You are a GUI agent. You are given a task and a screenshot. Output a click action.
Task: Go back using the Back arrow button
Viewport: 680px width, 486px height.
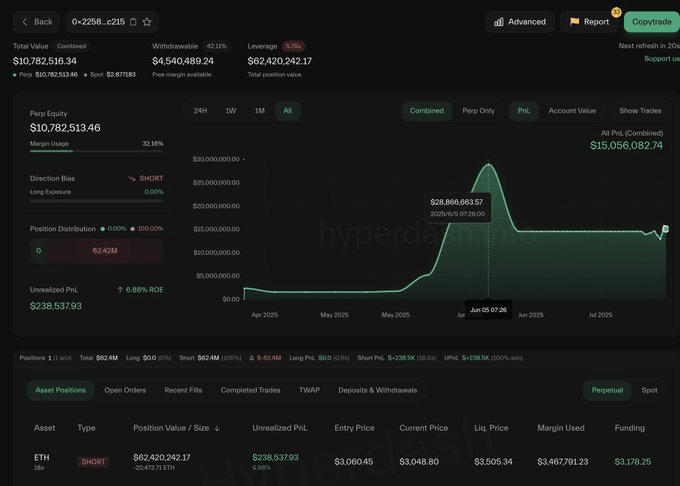click(35, 21)
